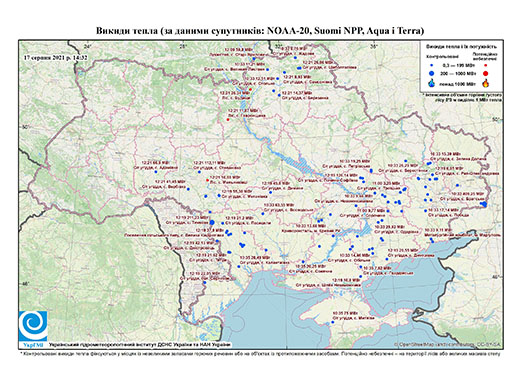Viewport: 520px width, 368px height.
Task: Click the red marker near Гаврилівка north of Kyiv
Action: [228, 119]
